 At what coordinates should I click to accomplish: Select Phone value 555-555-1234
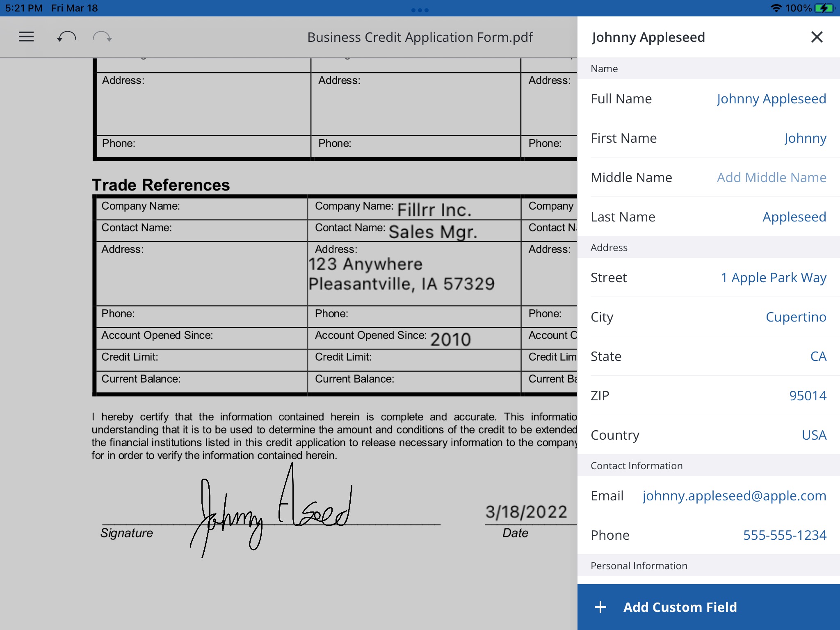pyautogui.click(x=785, y=535)
